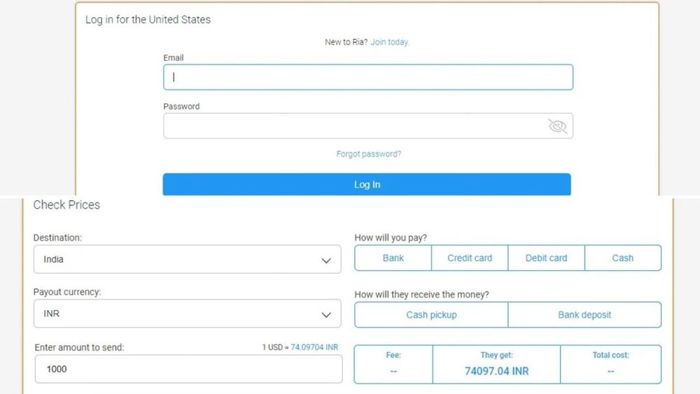Screen dimensions: 700x394
Task: Click the chevron arrow in Payout currency box
Action: 326,315
